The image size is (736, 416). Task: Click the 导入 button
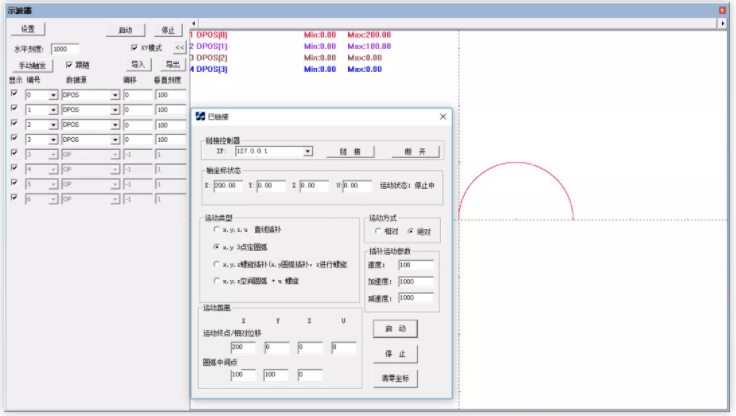pyautogui.click(x=138, y=64)
